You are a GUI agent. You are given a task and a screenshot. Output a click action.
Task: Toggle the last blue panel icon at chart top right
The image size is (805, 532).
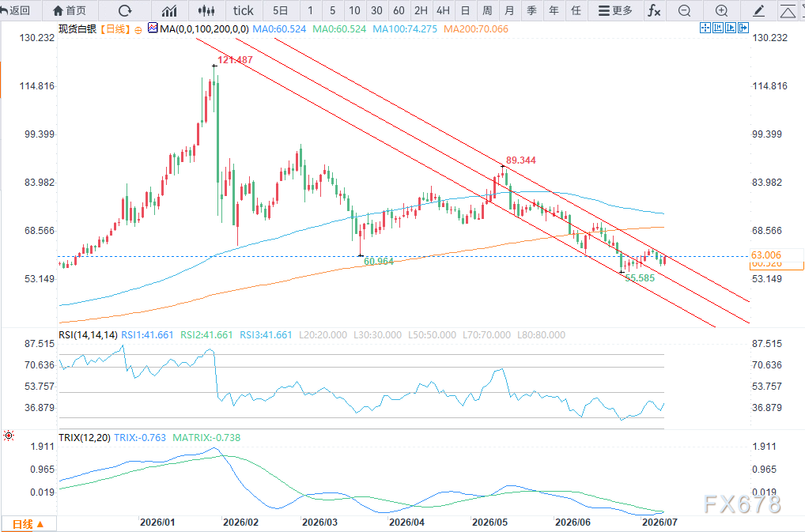[743, 28]
